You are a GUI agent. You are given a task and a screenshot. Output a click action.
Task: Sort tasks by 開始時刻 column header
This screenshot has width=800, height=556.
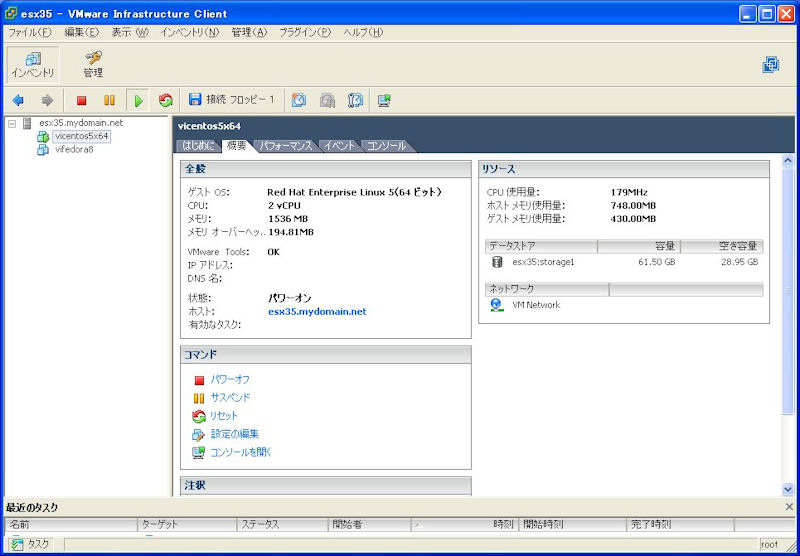pyautogui.click(x=572, y=524)
